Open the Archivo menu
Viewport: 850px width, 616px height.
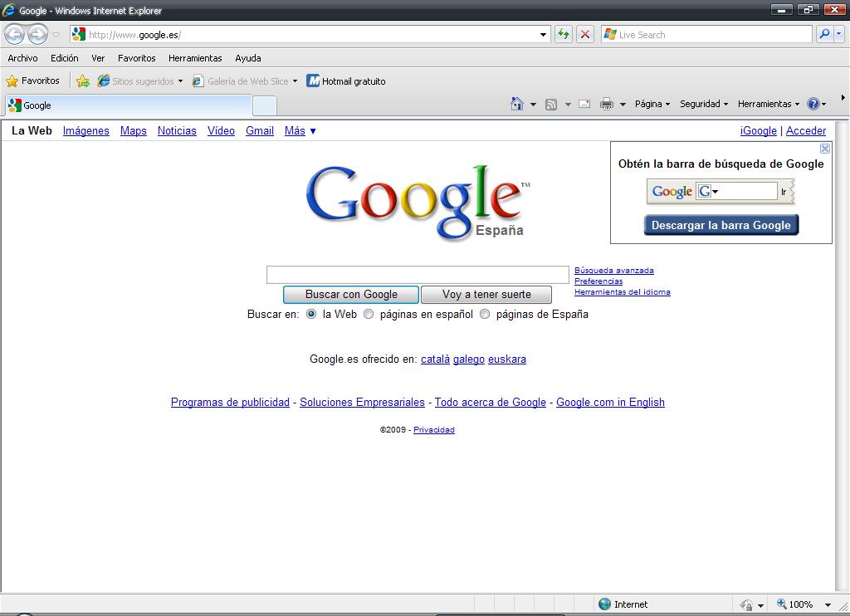pos(22,58)
